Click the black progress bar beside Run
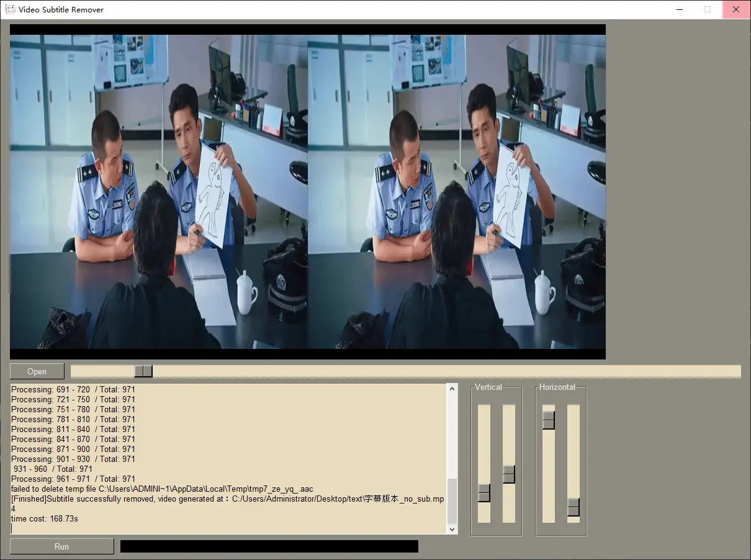This screenshot has height=560, width=751. point(269,546)
